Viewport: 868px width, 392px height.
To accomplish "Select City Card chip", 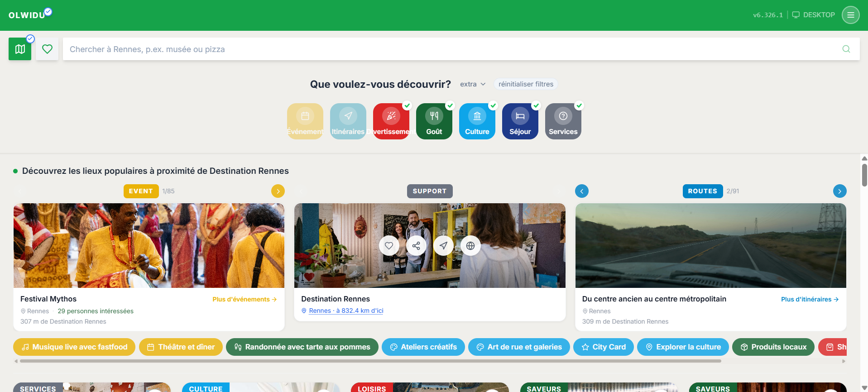I will point(604,347).
